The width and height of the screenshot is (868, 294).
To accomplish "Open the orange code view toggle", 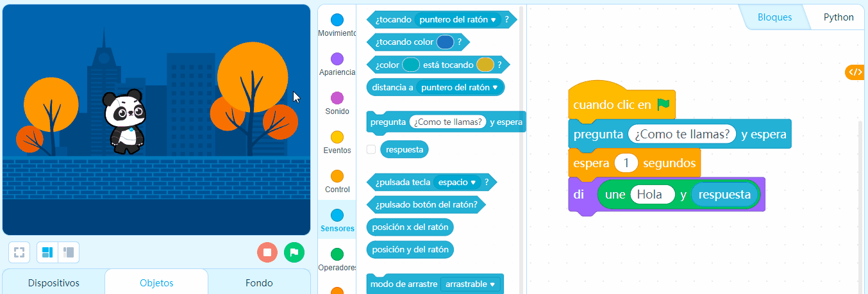I will tap(855, 72).
